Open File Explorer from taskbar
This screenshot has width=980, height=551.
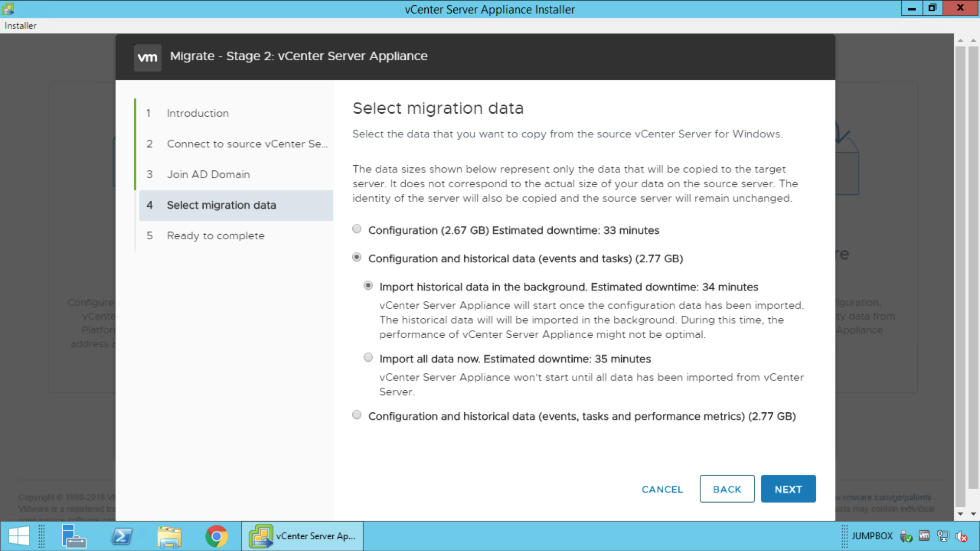pos(169,536)
